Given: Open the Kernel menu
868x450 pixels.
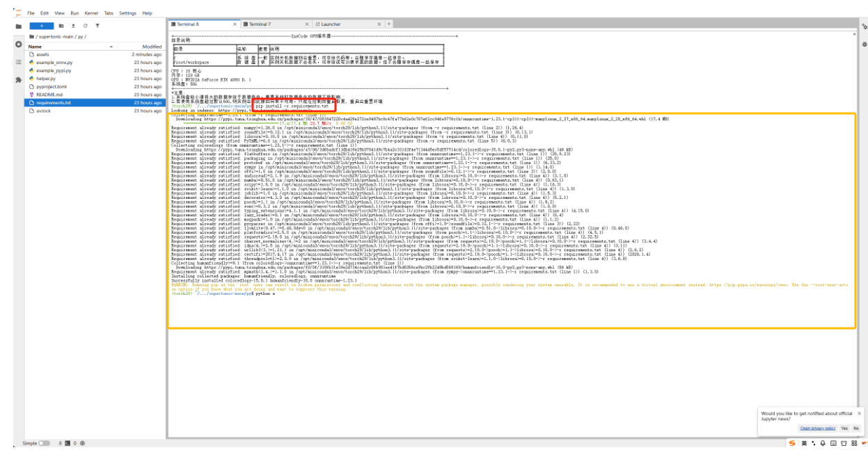Looking at the screenshot, I should (x=90, y=13).
